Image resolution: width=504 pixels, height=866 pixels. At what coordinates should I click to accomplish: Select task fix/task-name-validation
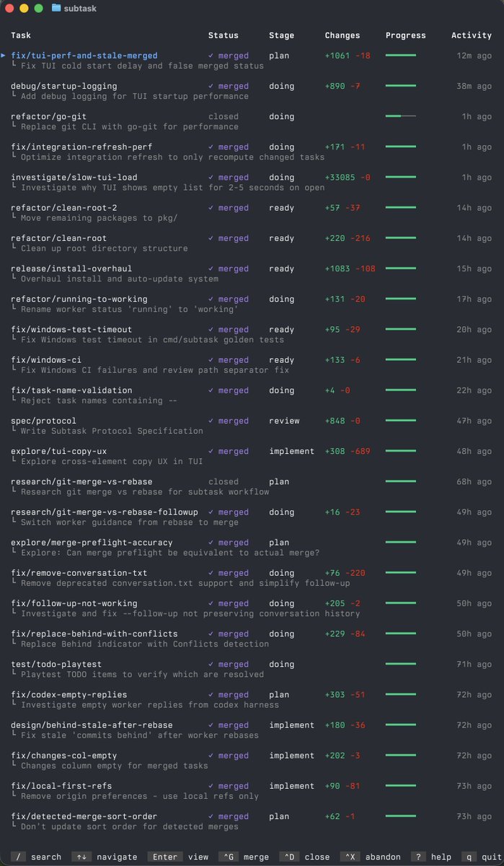click(x=72, y=390)
